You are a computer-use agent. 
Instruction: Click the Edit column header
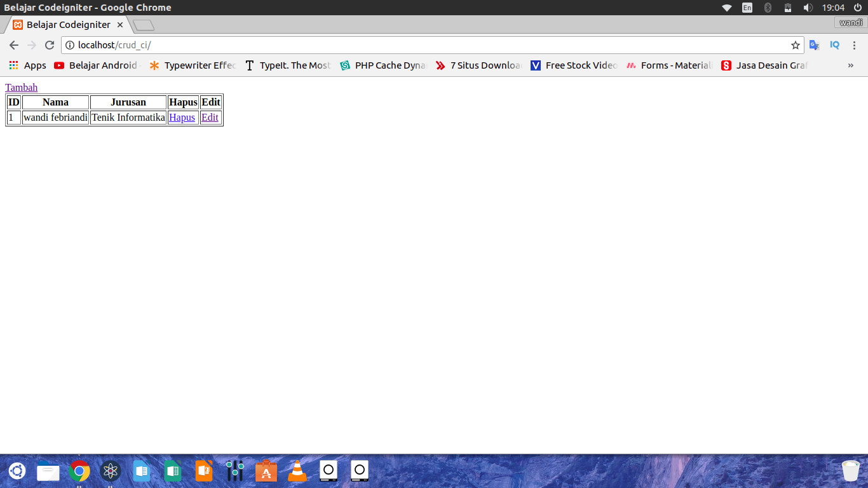pos(211,102)
